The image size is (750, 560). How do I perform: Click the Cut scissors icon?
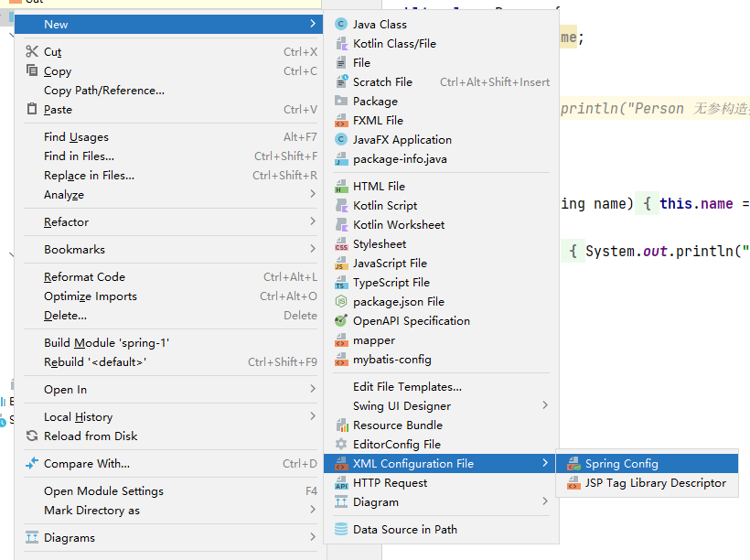tap(32, 52)
